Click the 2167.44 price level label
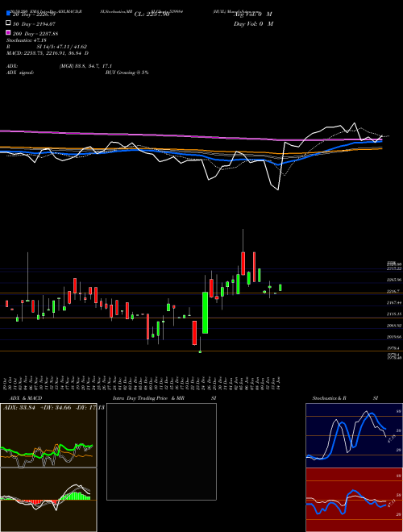403x532 pixels. click(394, 302)
